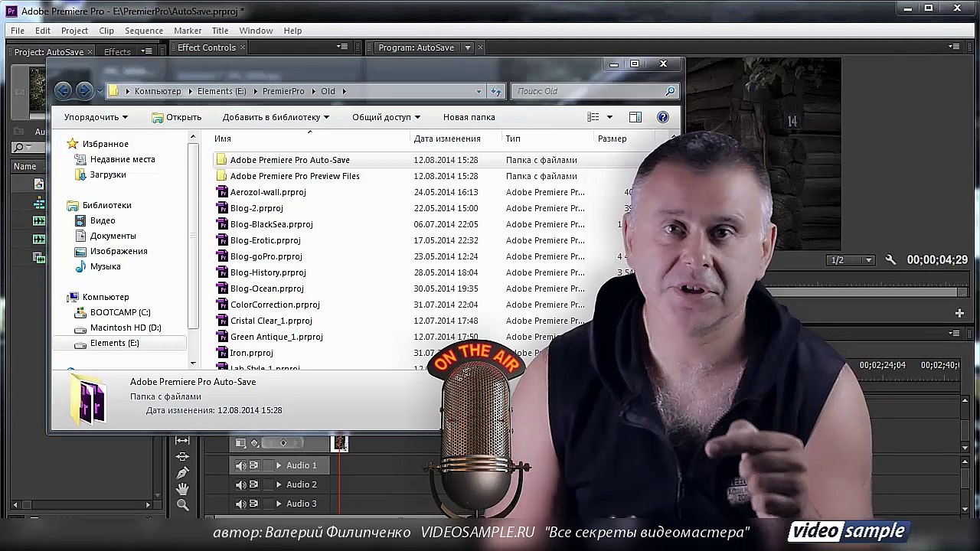Image resolution: width=980 pixels, height=551 pixels.
Task: Open Explorer help with the question mark
Action: (663, 117)
